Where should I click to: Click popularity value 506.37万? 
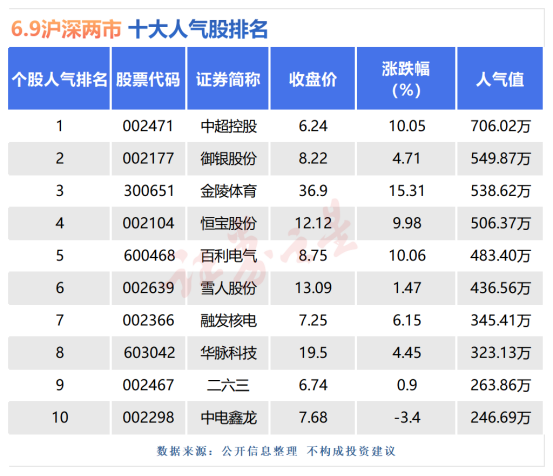point(500,223)
